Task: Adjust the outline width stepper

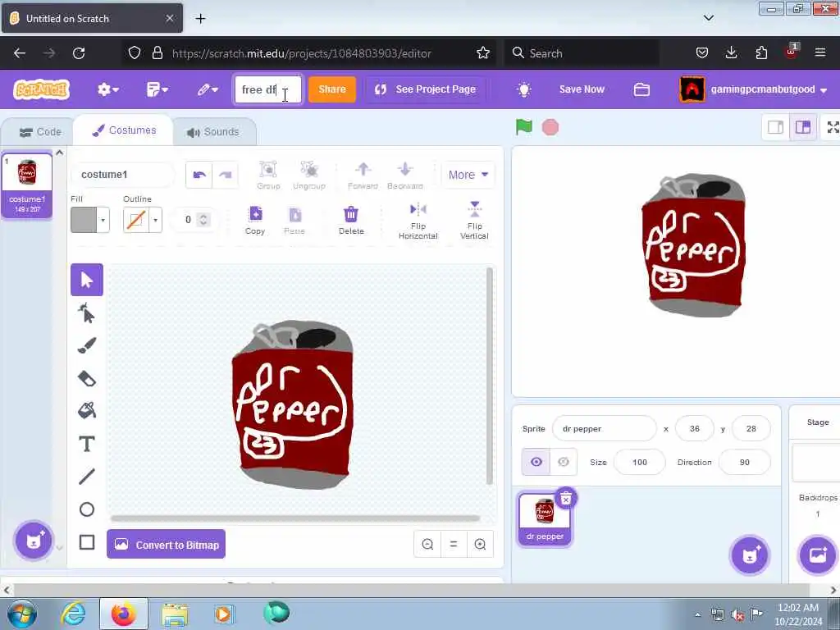Action: point(203,220)
